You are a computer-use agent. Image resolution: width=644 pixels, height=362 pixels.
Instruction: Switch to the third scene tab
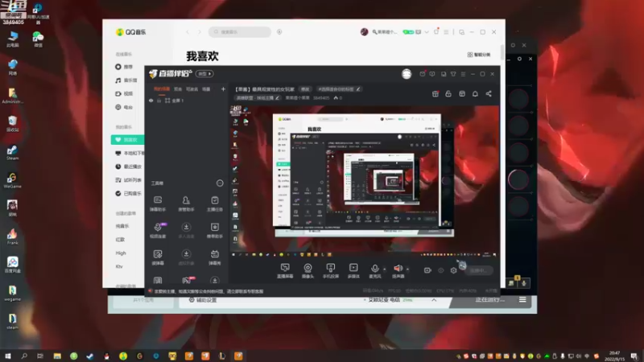point(192,89)
